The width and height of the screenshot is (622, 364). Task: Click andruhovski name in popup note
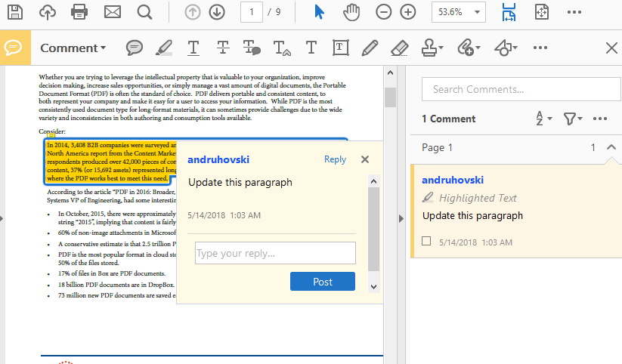pos(218,159)
